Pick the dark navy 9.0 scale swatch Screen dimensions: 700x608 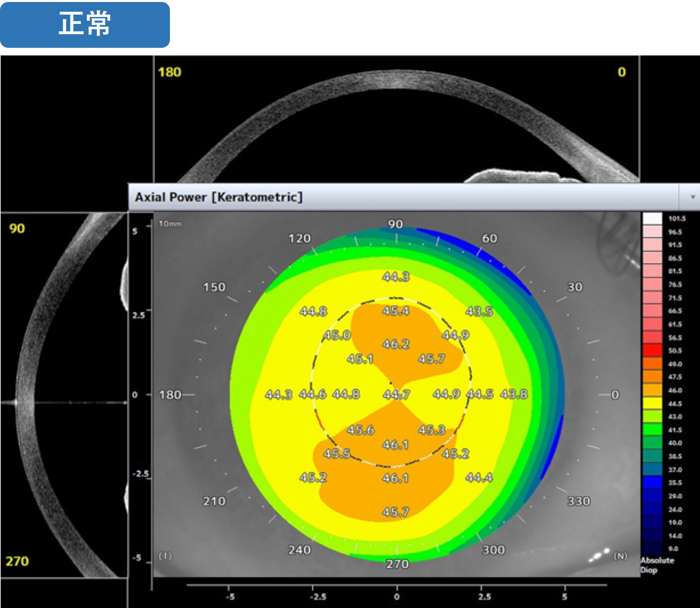coord(653,548)
